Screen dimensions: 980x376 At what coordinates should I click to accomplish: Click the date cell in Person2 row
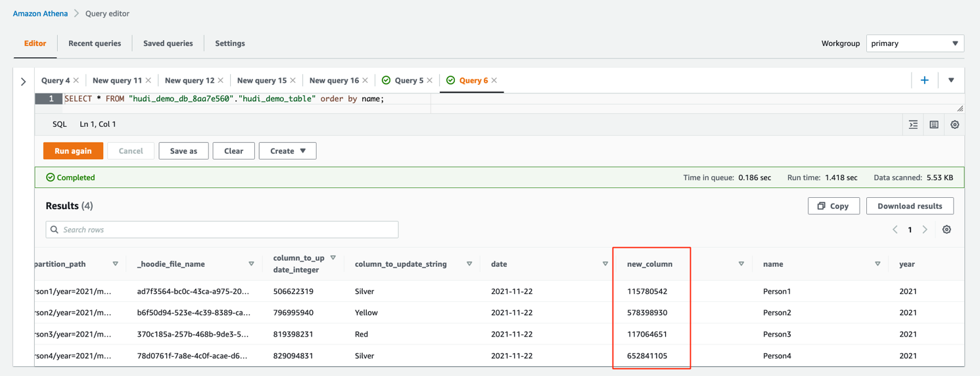(x=512, y=312)
